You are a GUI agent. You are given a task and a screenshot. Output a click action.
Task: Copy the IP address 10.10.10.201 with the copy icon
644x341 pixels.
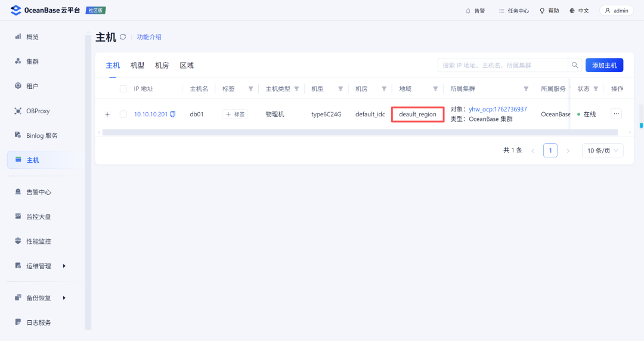point(173,114)
